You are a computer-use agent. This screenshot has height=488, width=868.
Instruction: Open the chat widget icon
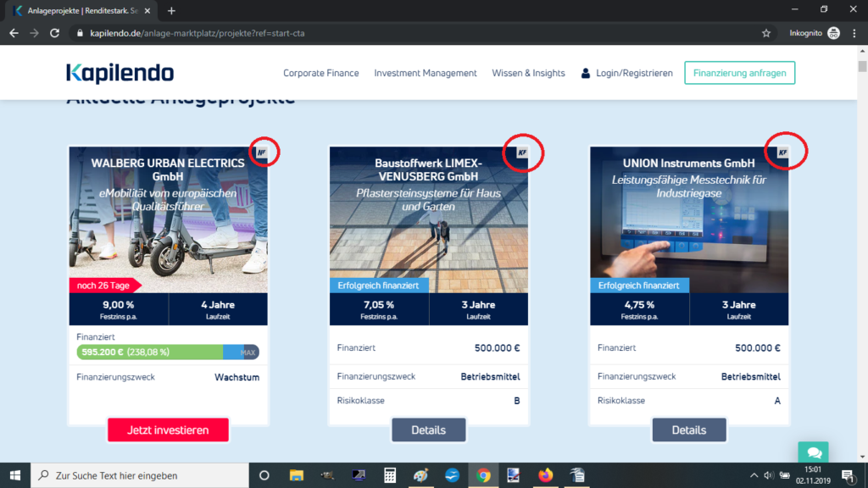813,452
